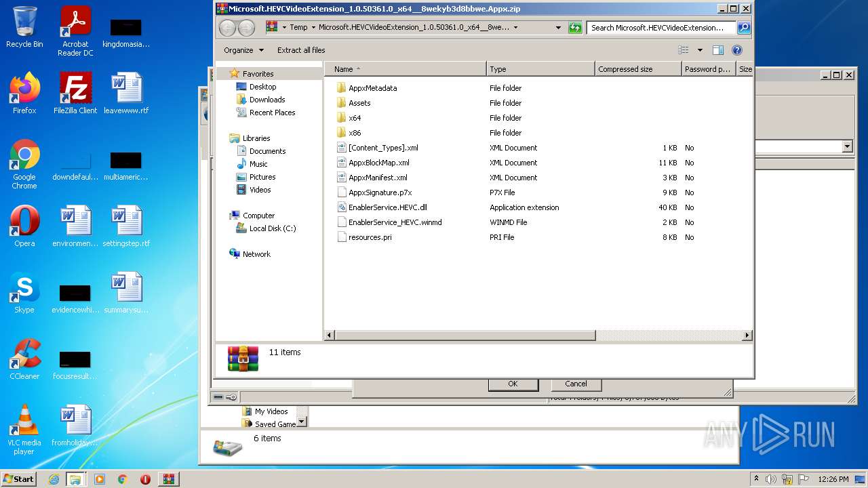Select resources.pri file
This screenshot has width=868, height=488.
coord(370,237)
